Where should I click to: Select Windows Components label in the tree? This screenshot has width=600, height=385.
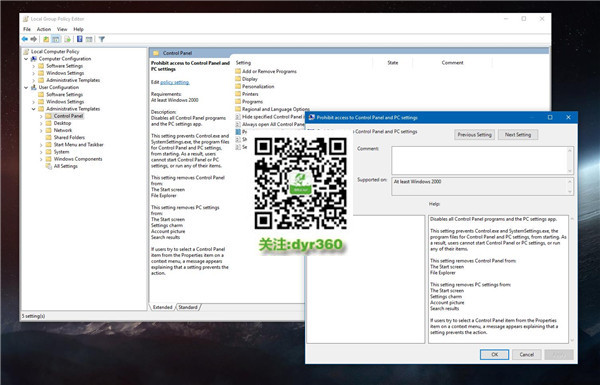(78, 159)
